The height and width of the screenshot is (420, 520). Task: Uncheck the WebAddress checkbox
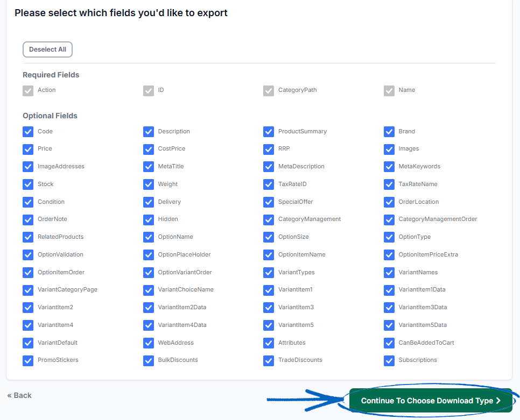point(149,343)
